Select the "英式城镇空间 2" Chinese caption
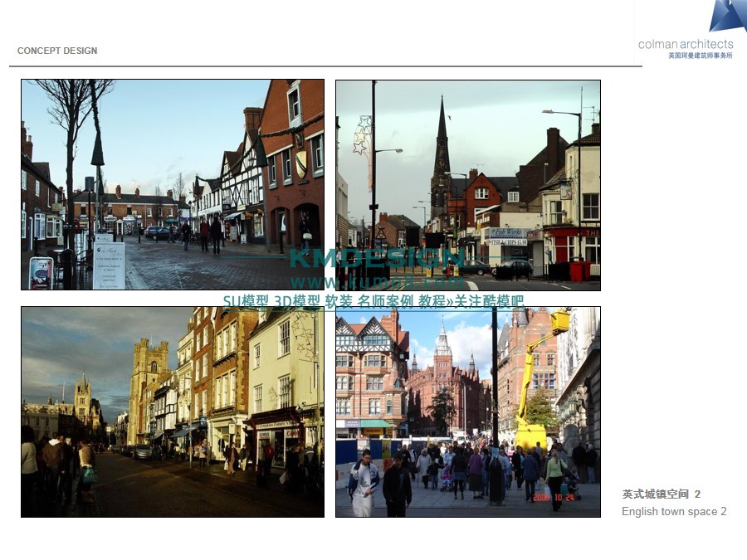 coord(662,494)
